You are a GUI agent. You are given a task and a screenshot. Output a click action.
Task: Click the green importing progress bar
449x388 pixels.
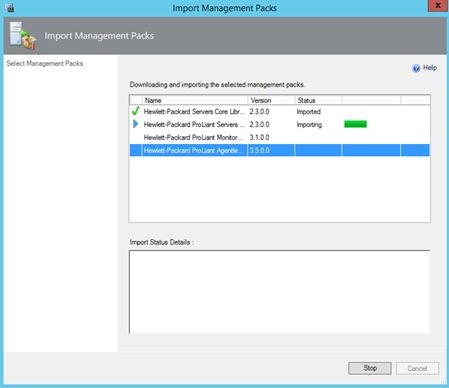tap(355, 124)
